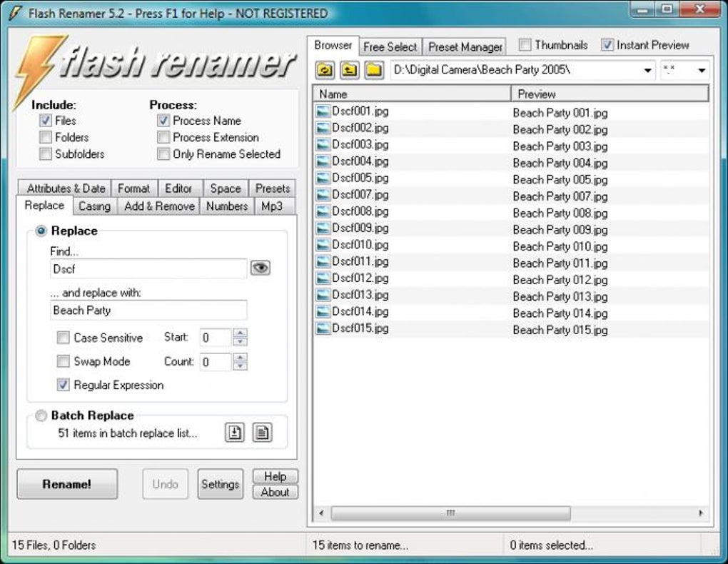Image resolution: width=728 pixels, height=564 pixels.
Task: Click the file icon of Dscf005.jpg
Action: [x=322, y=178]
